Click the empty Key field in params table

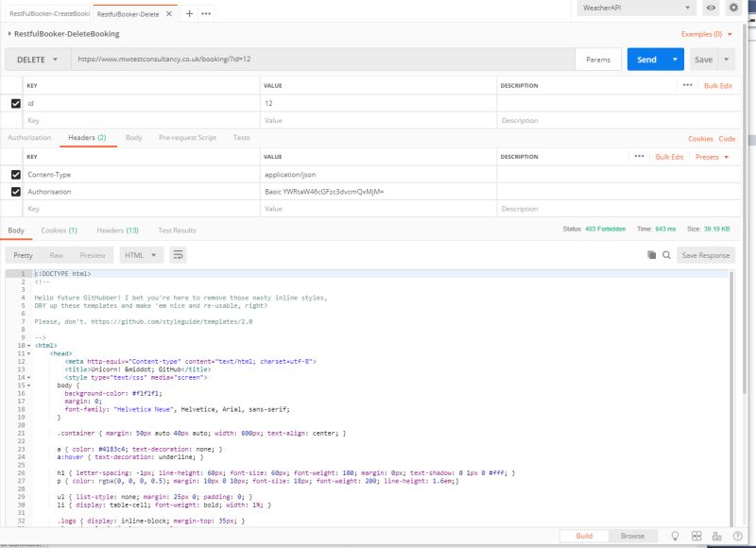(x=142, y=121)
